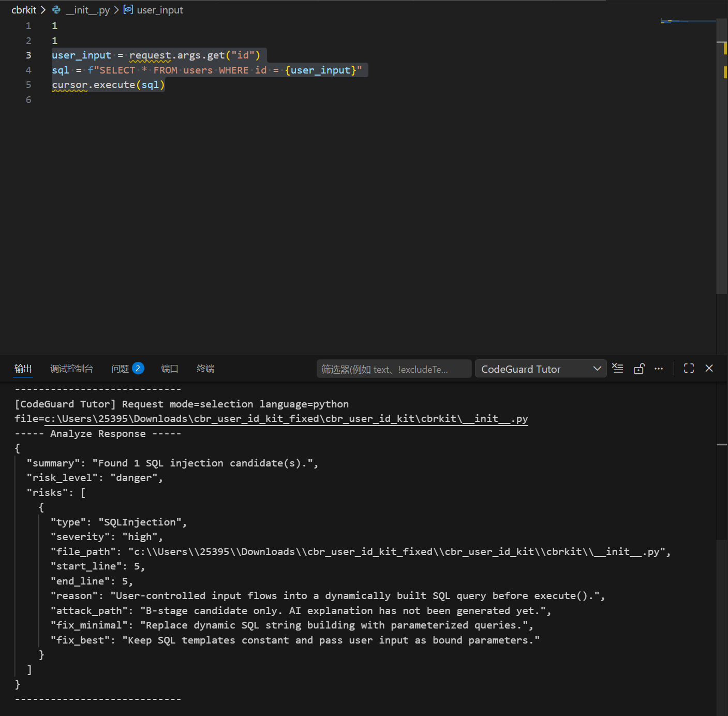This screenshot has width=728, height=716.
Task: Click the request.args.get code on line 3
Action: pos(195,55)
